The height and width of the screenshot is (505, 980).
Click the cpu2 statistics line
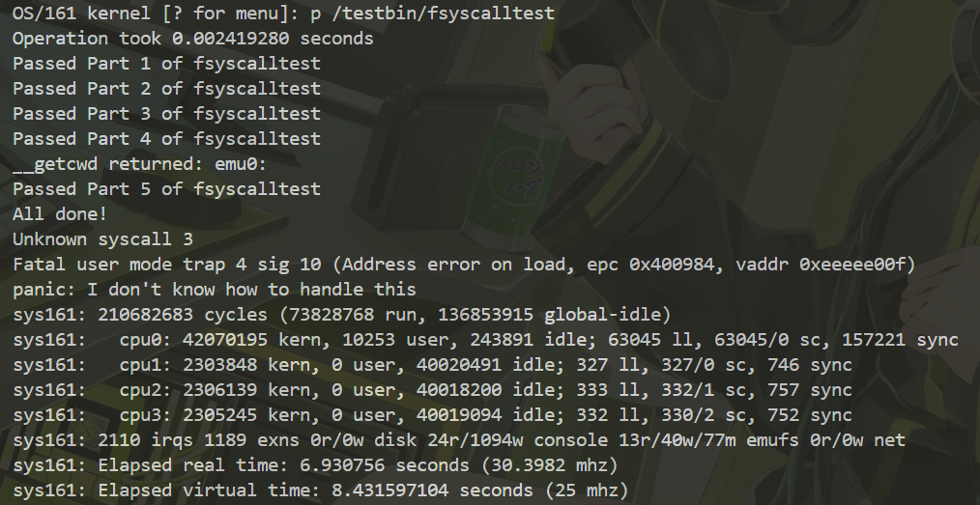[x=433, y=389]
